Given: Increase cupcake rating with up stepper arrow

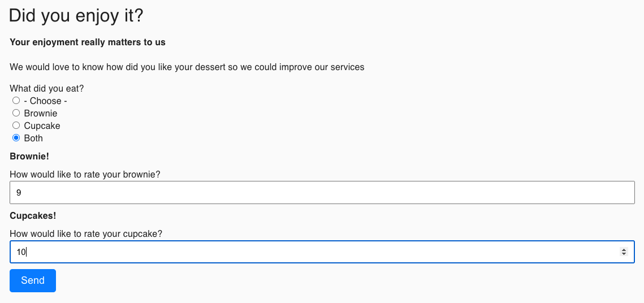Looking at the screenshot, I should click(624, 250).
